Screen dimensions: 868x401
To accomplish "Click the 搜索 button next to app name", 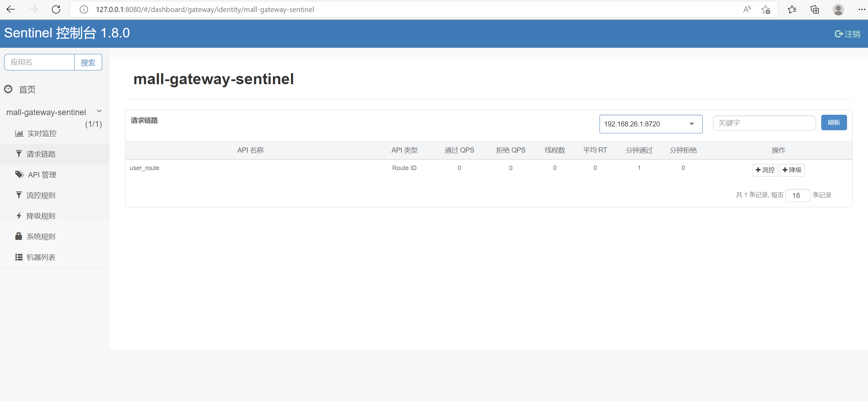I will pos(88,63).
